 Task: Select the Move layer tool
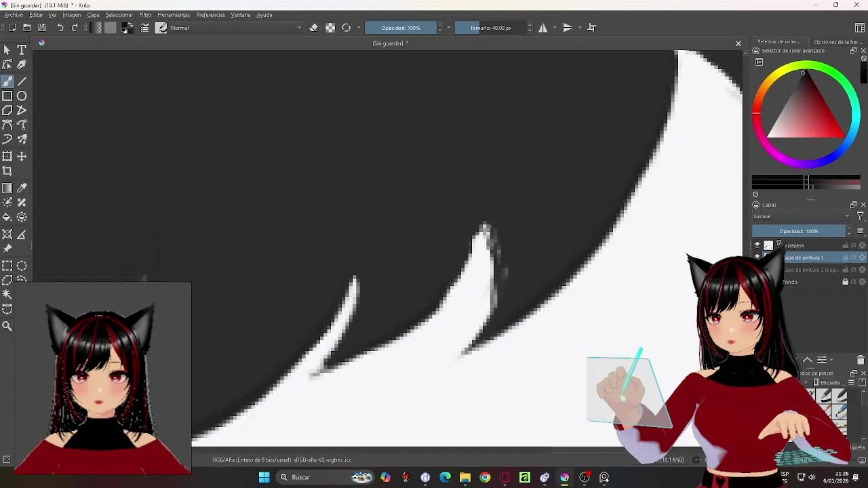point(22,157)
